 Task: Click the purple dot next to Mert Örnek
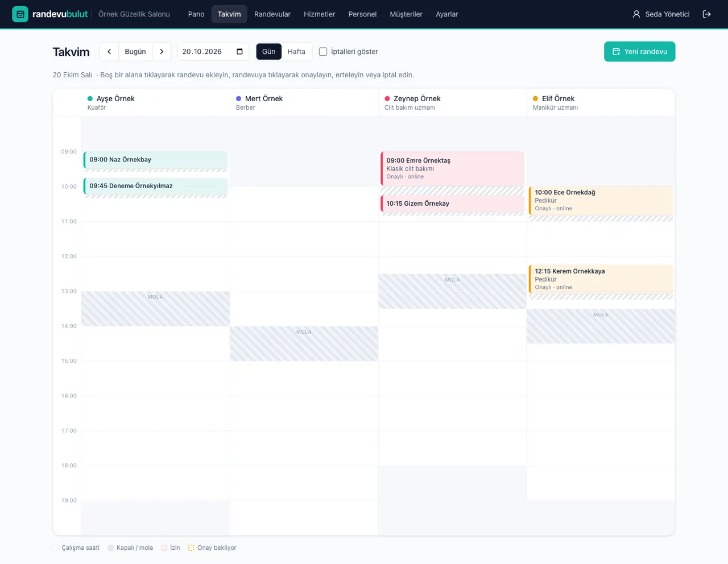pyautogui.click(x=239, y=99)
